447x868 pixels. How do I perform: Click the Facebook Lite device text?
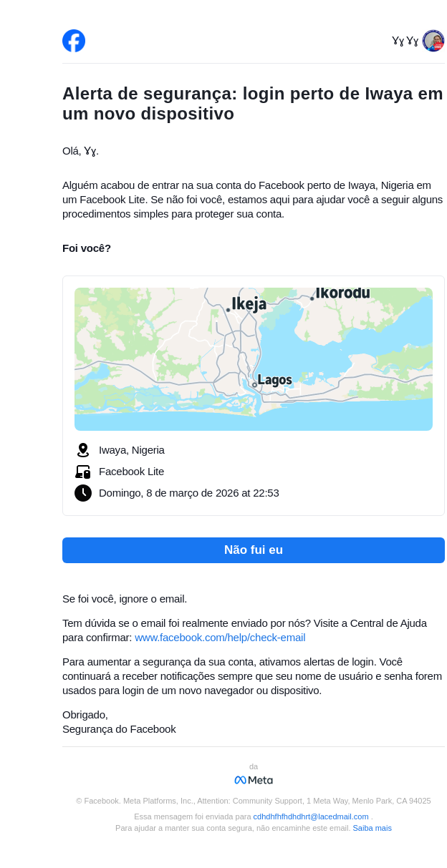132,472
